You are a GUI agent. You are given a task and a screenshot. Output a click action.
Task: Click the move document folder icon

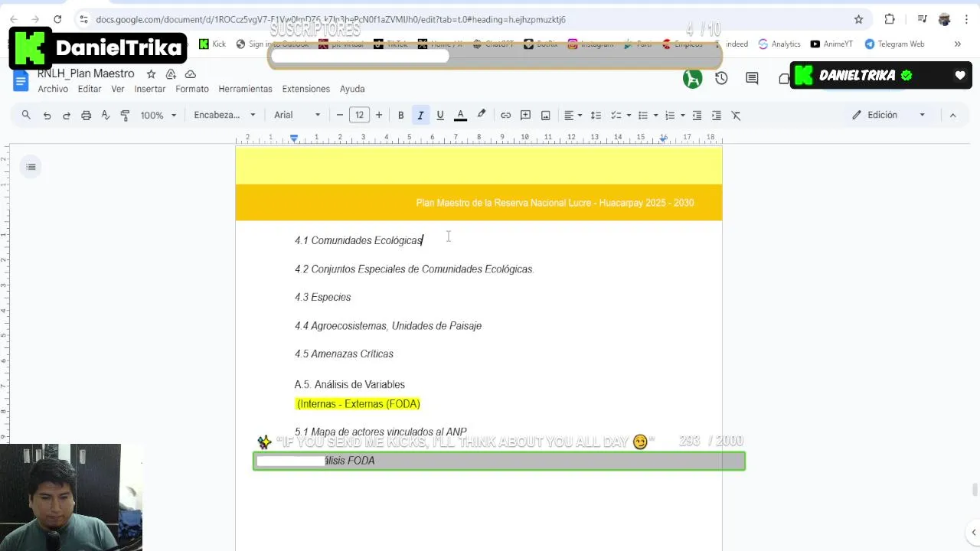pyautogui.click(x=171, y=74)
